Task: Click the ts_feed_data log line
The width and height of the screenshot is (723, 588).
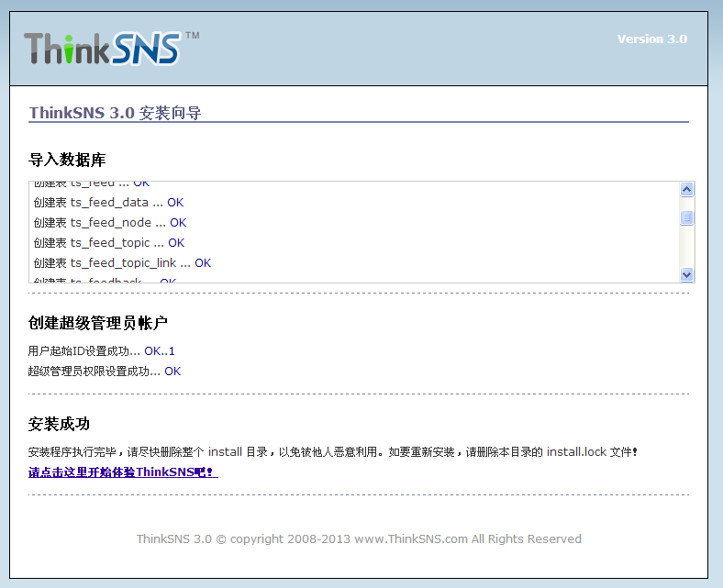Action: (x=108, y=203)
